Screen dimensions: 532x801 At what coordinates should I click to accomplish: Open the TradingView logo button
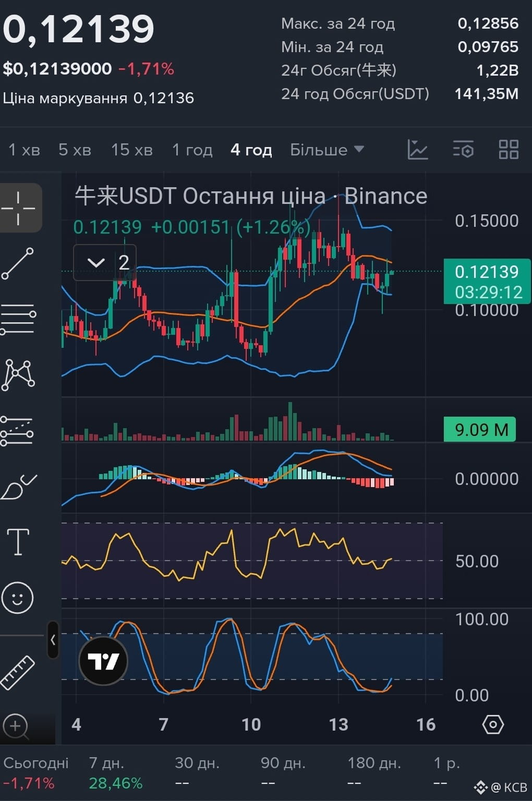(103, 661)
